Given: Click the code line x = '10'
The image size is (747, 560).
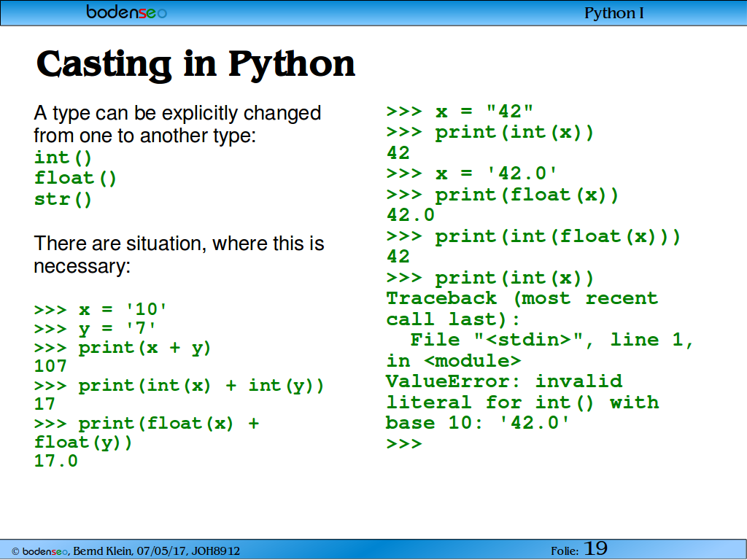Looking at the screenshot, I should click(x=101, y=309).
